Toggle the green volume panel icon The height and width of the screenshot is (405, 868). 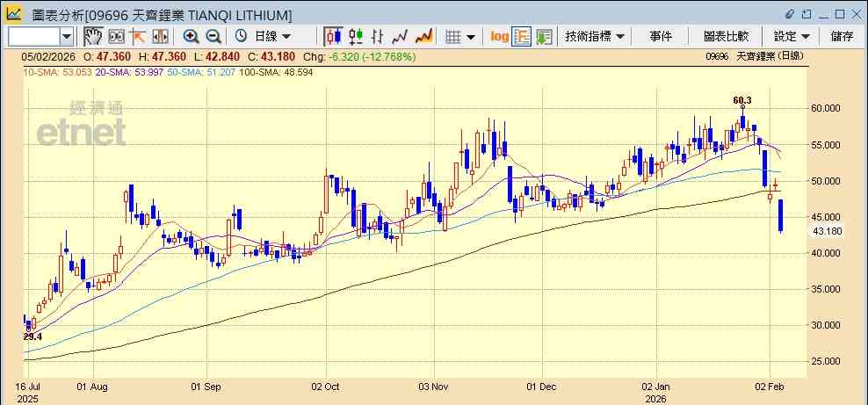coord(544,37)
